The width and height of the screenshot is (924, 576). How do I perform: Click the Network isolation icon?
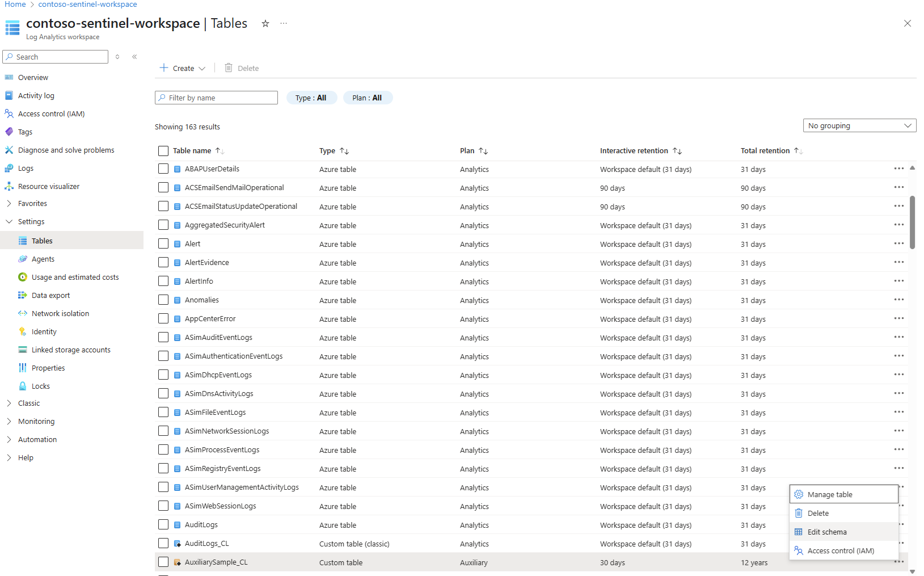[23, 313]
